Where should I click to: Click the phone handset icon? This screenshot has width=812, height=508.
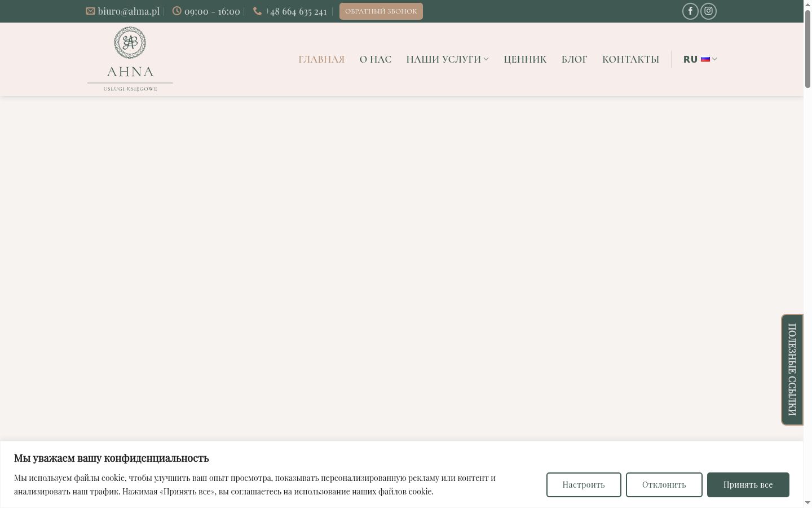(x=257, y=11)
